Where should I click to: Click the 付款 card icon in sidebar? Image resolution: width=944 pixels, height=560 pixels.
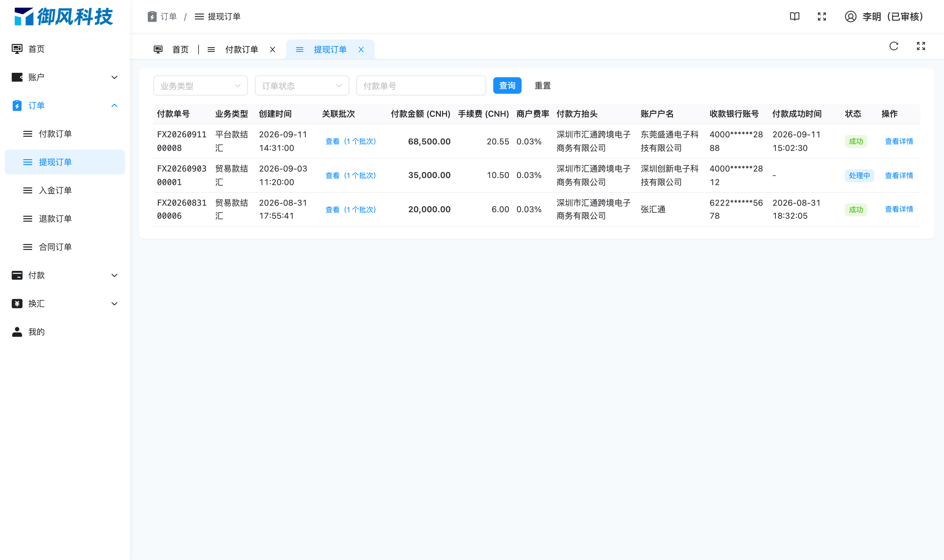coord(17,276)
